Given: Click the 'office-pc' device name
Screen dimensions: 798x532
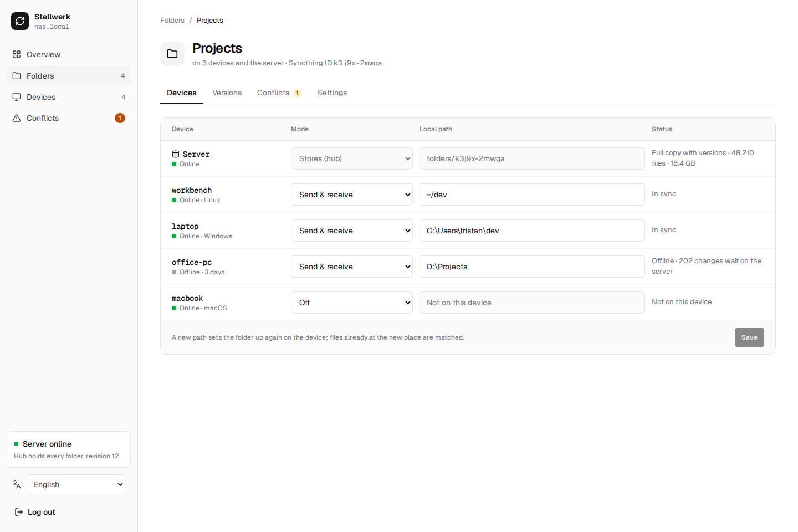Looking at the screenshot, I should 192,262.
